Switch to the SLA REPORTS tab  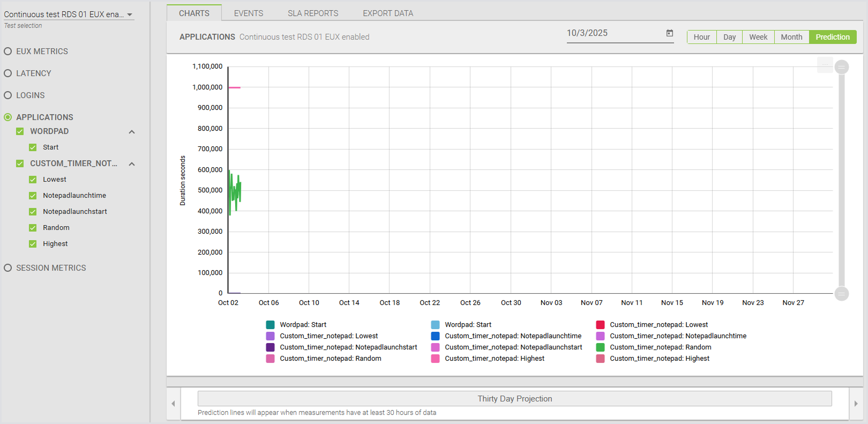pyautogui.click(x=313, y=13)
